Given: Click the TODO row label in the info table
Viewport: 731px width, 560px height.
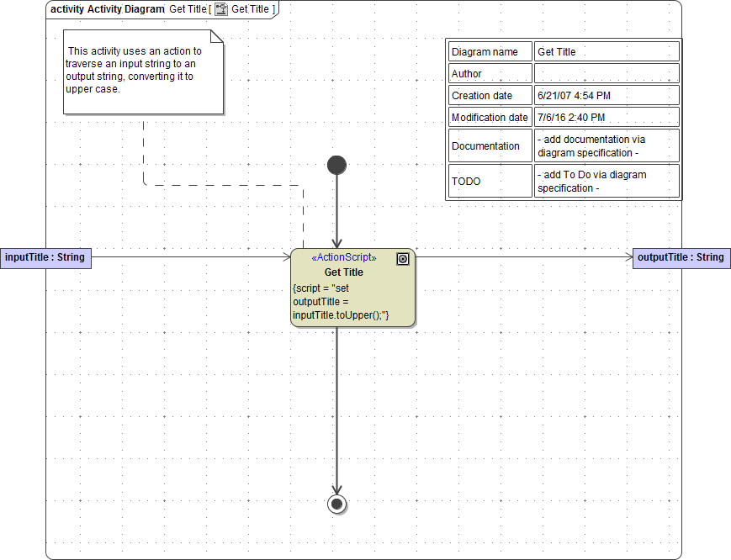Looking at the screenshot, I should tap(467, 181).
